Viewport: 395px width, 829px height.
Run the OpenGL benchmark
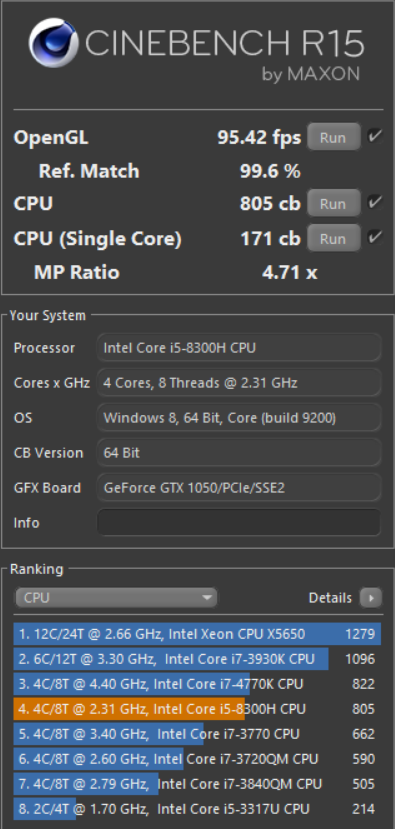[x=333, y=137]
